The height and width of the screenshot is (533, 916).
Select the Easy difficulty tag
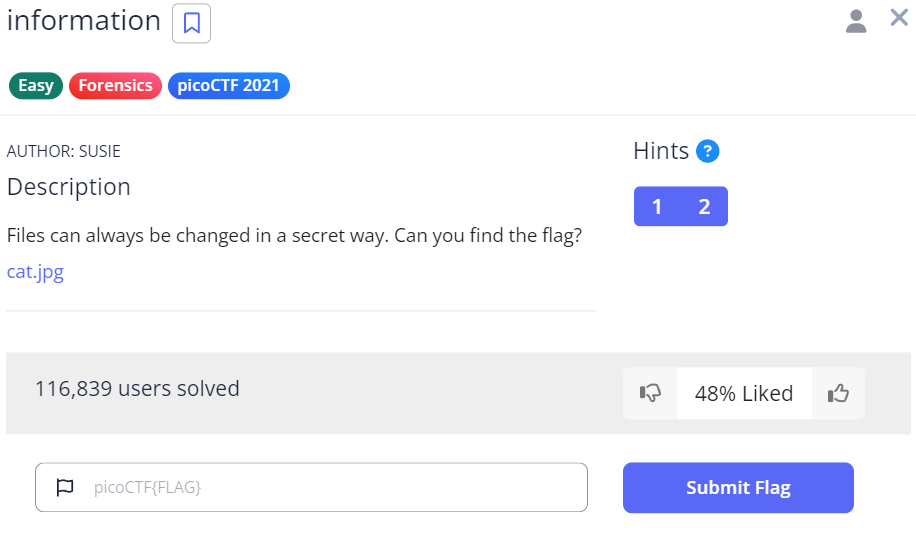(x=36, y=86)
